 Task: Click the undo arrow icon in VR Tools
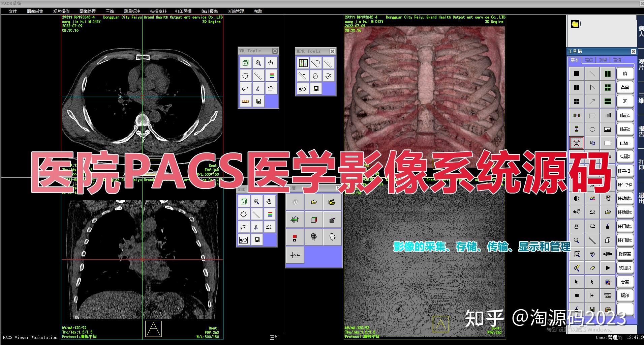tap(271, 88)
